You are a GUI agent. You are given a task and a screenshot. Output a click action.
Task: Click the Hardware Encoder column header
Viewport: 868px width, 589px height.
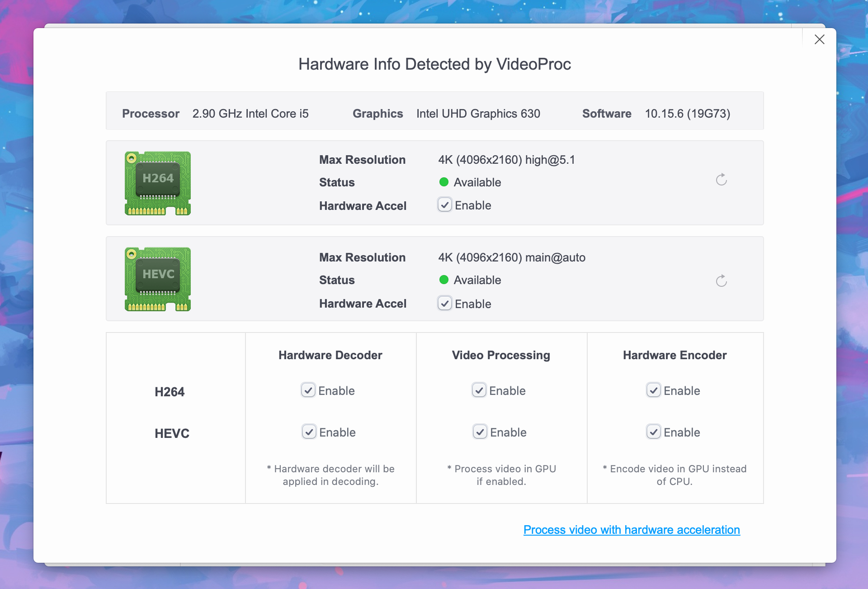pos(675,355)
